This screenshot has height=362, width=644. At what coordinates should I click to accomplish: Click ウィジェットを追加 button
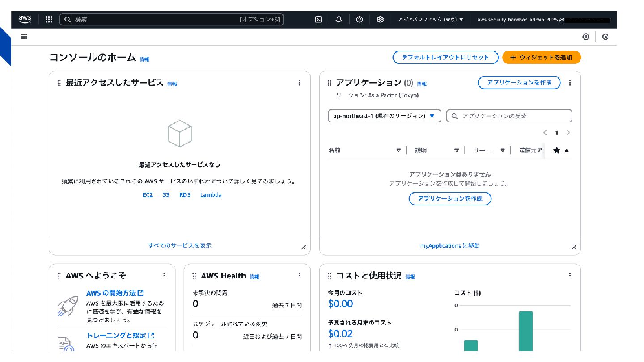[x=542, y=57]
